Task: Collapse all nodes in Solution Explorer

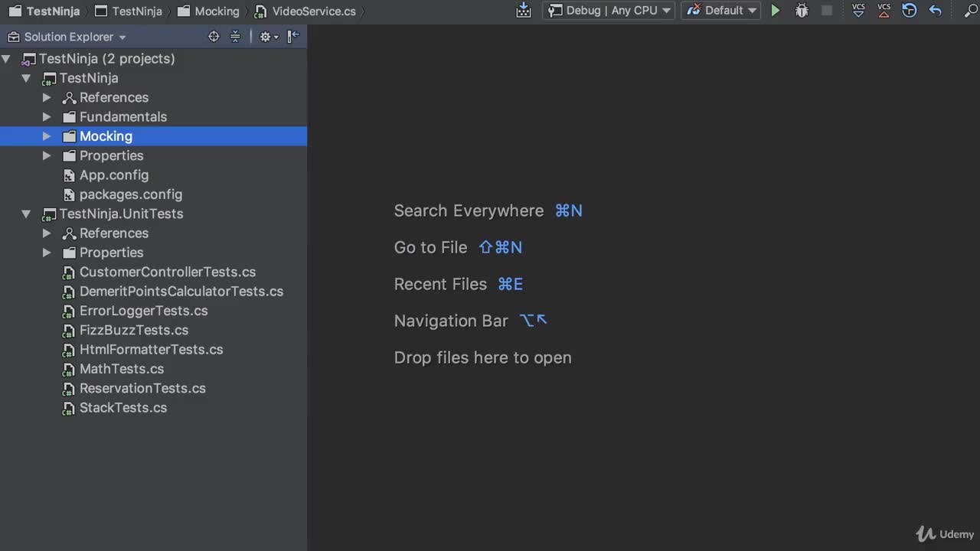Action: [x=235, y=36]
